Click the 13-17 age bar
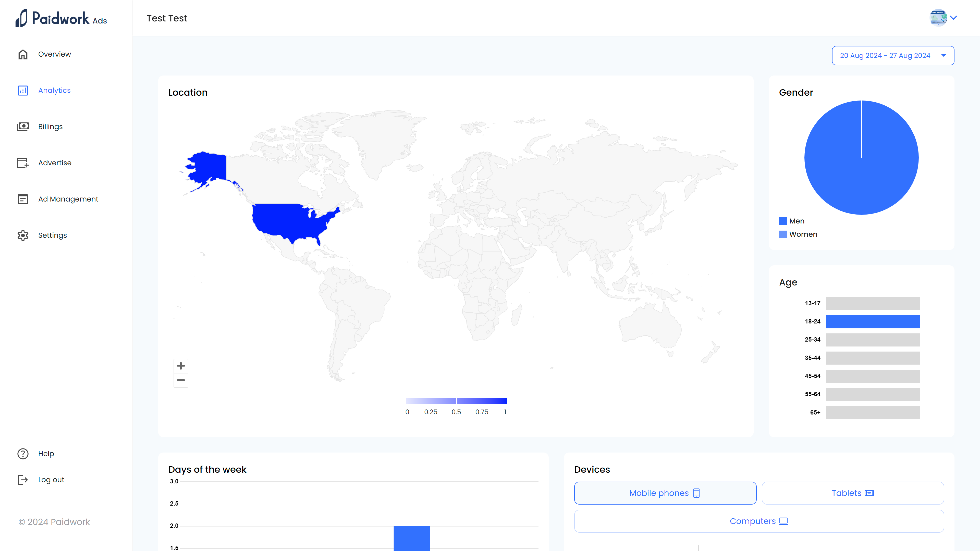980x551 pixels. click(873, 304)
